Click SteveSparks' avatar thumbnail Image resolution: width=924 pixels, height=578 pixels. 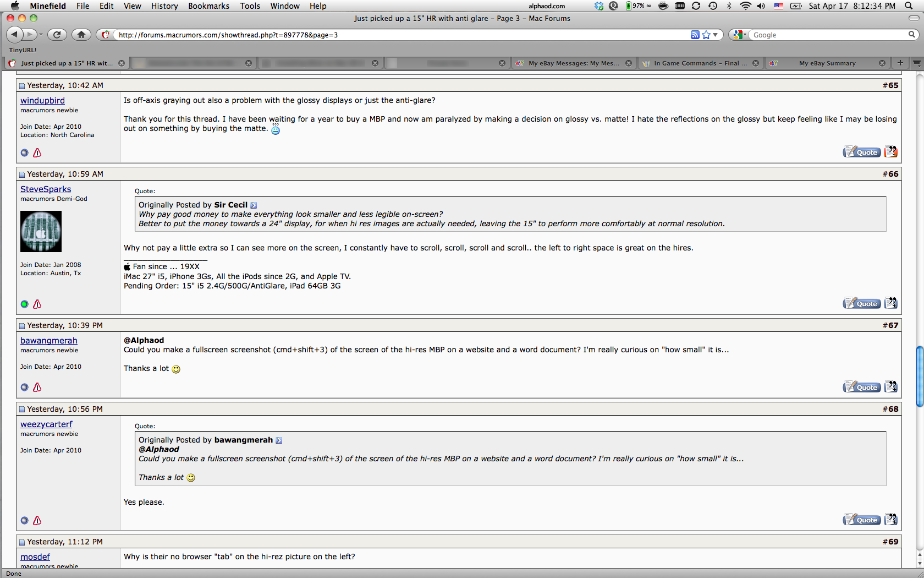pyautogui.click(x=41, y=232)
